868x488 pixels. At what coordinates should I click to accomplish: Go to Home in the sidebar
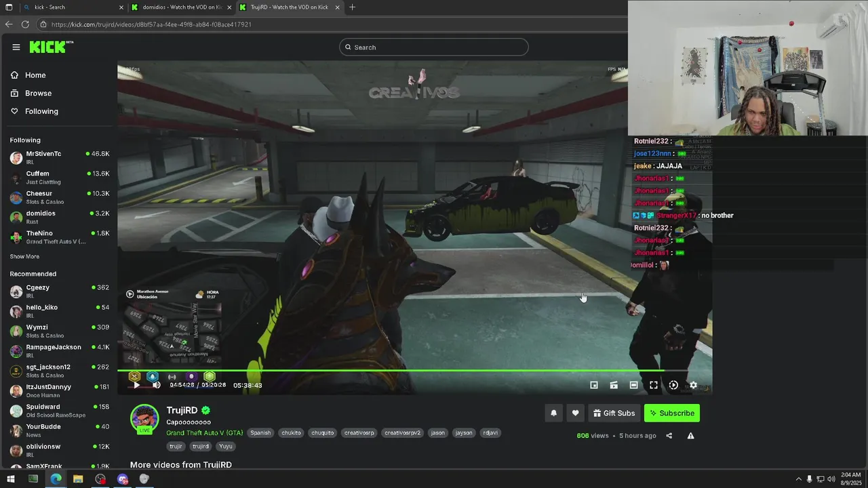click(x=35, y=75)
